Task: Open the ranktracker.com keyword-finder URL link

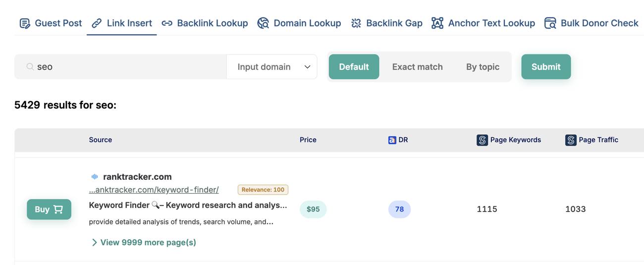Action: point(154,190)
